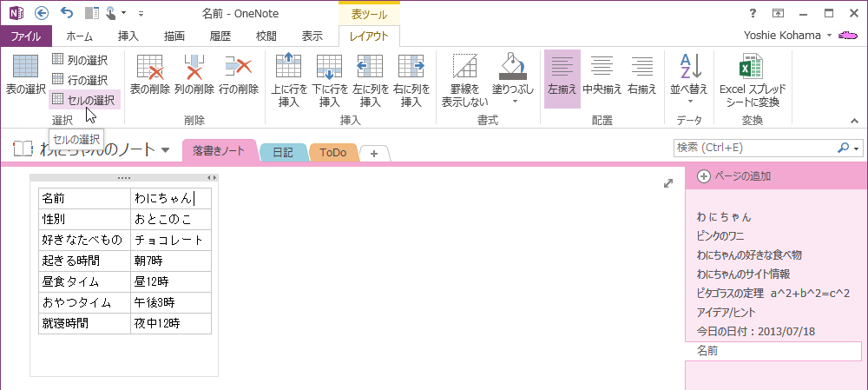
Task: Click セルの選択 (Select Cell)
Action: (84, 100)
